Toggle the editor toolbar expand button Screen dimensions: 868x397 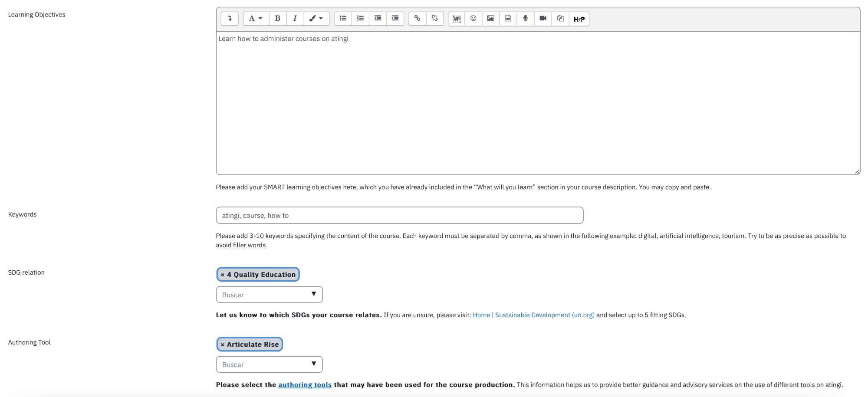230,19
